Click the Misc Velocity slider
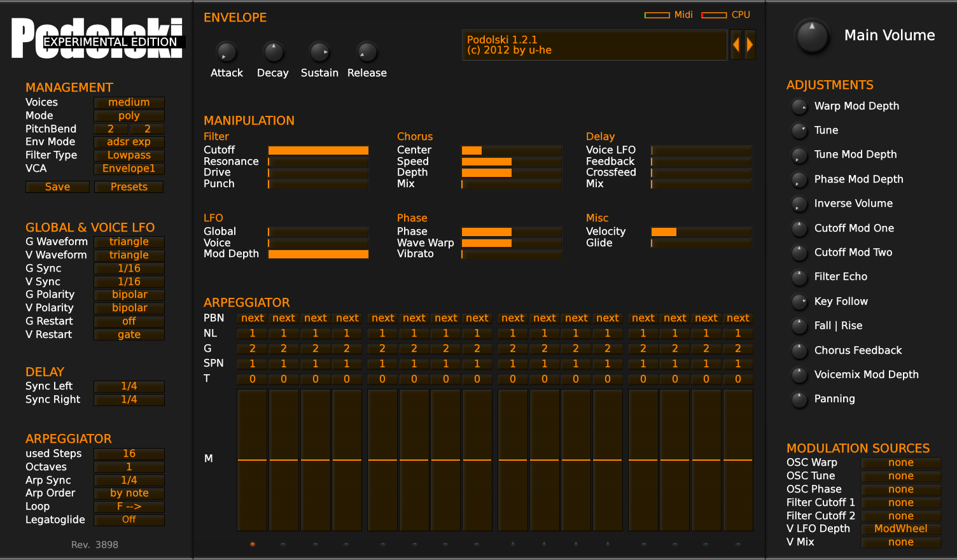The width and height of the screenshot is (957, 560). [x=701, y=232]
